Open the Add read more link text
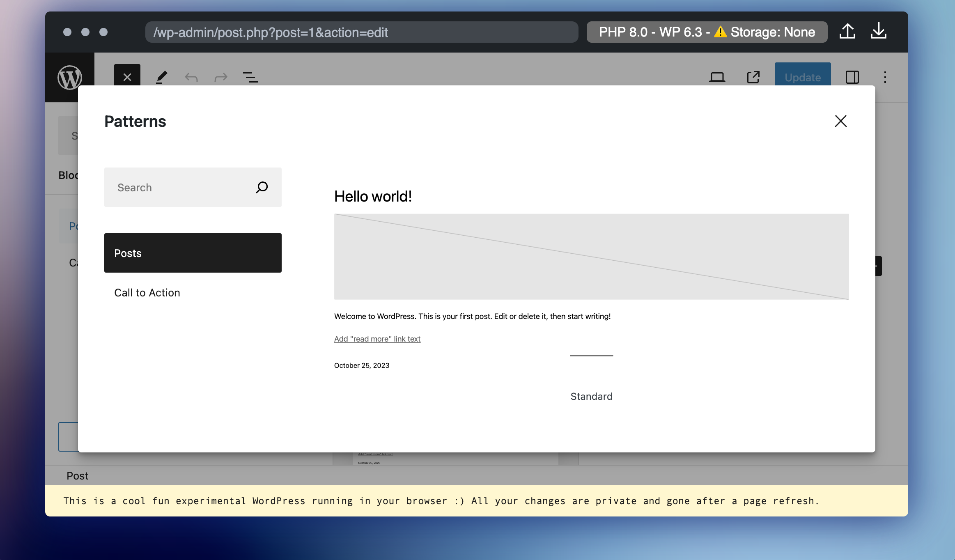 [377, 339]
